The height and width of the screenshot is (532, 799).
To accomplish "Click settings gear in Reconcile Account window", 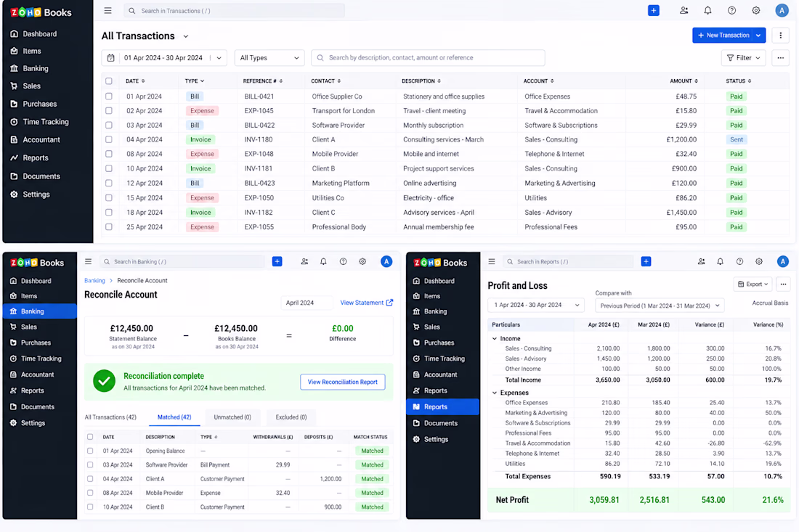I will coord(362,262).
